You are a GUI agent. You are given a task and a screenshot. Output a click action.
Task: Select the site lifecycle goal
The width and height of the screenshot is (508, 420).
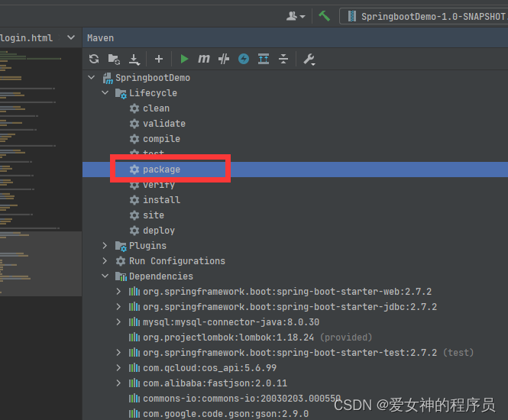coord(154,215)
